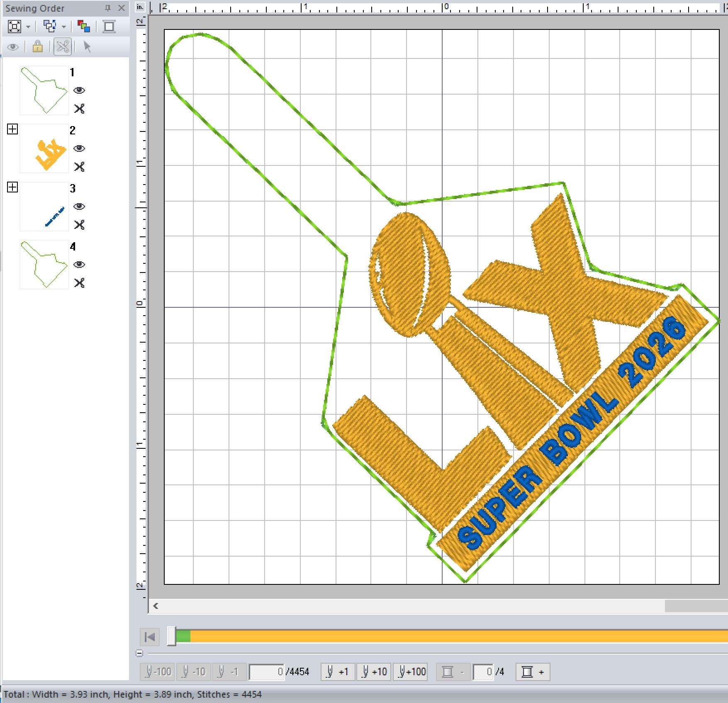Advance the needle by +100 stitches
The width and height of the screenshot is (728, 703).
point(412,671)
